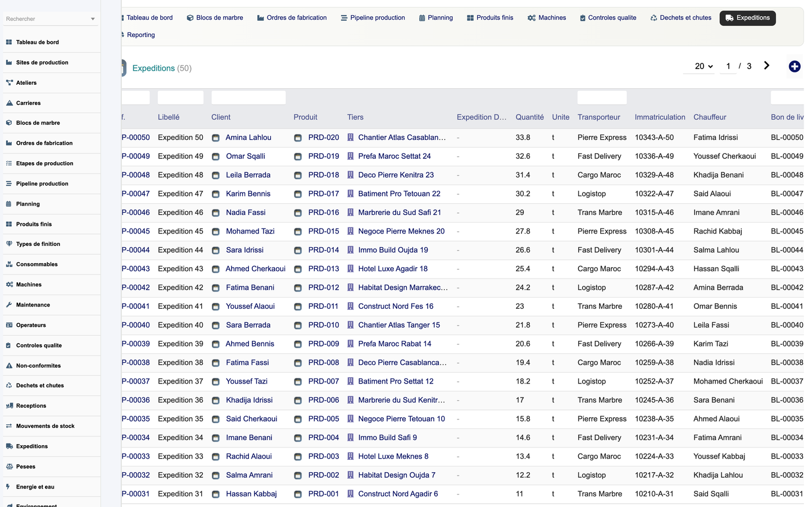Open Ordres de fabrication top tab
This screenshot has width=812, height=507.
point(292,18)
